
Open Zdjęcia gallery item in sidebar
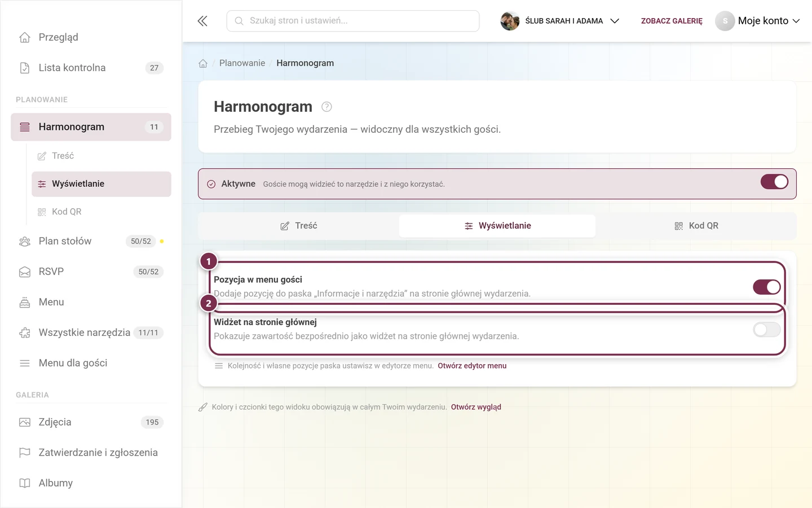point(91,422)
